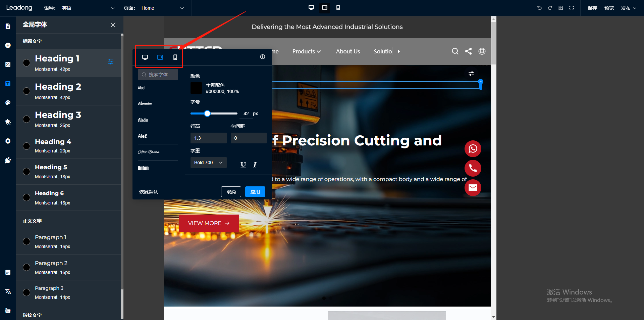
Task: Expand the 发布 publish dropdown
Action: [x=628, y=8]
